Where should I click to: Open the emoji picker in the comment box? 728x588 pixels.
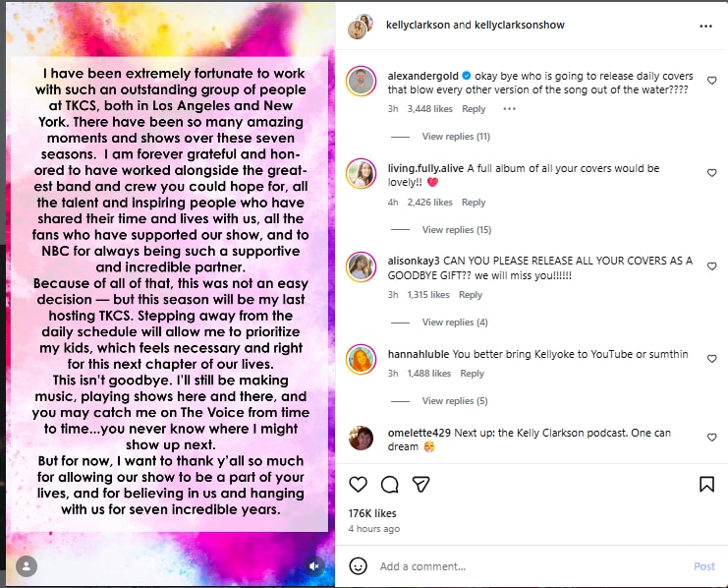pyautogui.click(x=359, y=566)
